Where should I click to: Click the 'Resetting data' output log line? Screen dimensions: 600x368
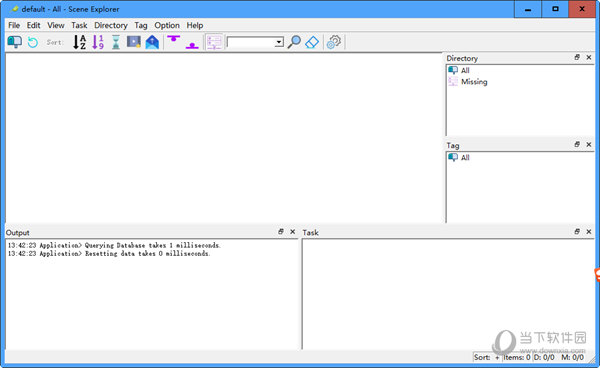[109, 254]
